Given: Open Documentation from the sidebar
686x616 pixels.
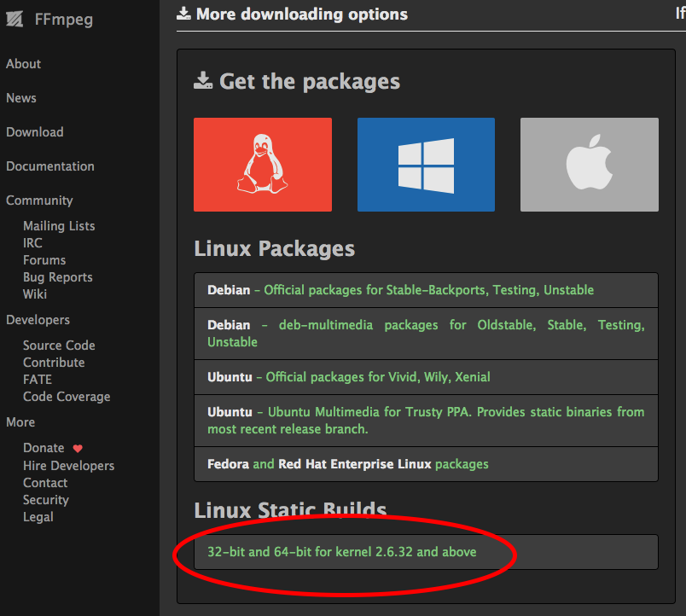Looking at the screenshot, I should click(x=49, y=166).
